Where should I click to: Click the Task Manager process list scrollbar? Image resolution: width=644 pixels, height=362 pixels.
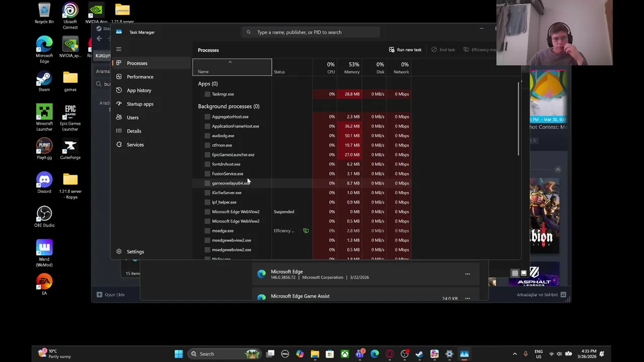click(518, 119)
